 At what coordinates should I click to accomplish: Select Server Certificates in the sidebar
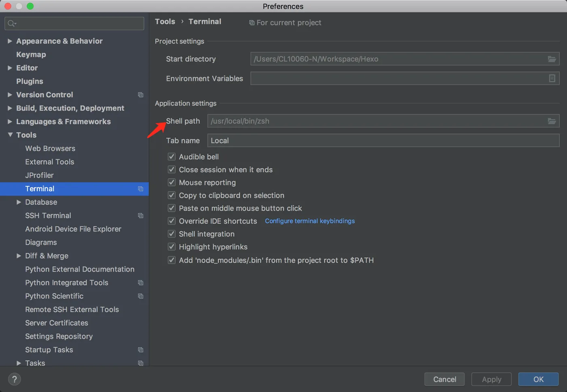coord(57,323)
